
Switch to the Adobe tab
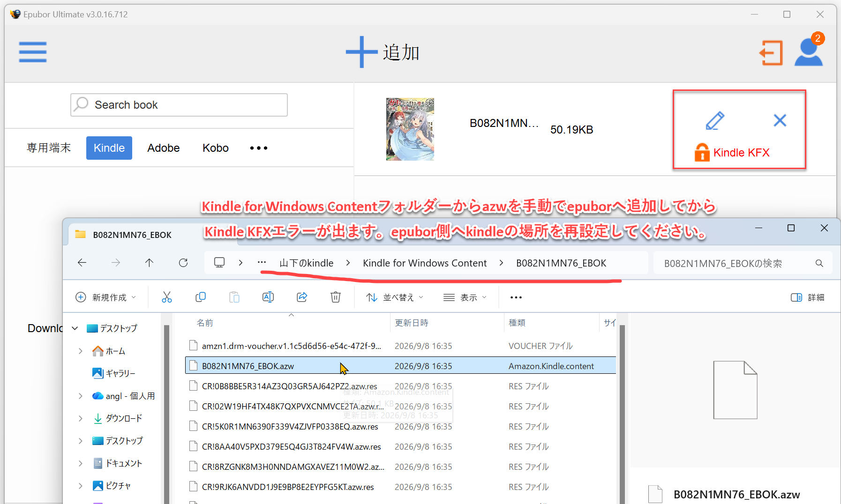(164, 148)
